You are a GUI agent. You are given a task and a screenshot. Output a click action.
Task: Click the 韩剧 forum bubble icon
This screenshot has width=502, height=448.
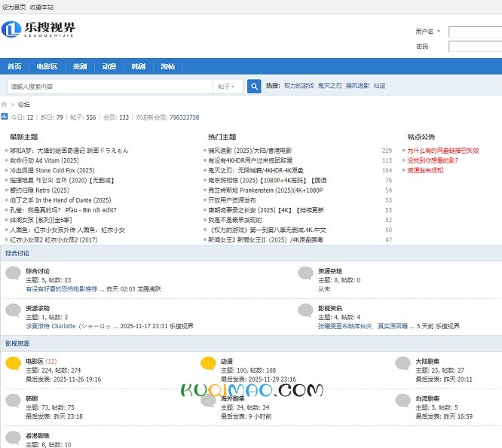(13, 401)
